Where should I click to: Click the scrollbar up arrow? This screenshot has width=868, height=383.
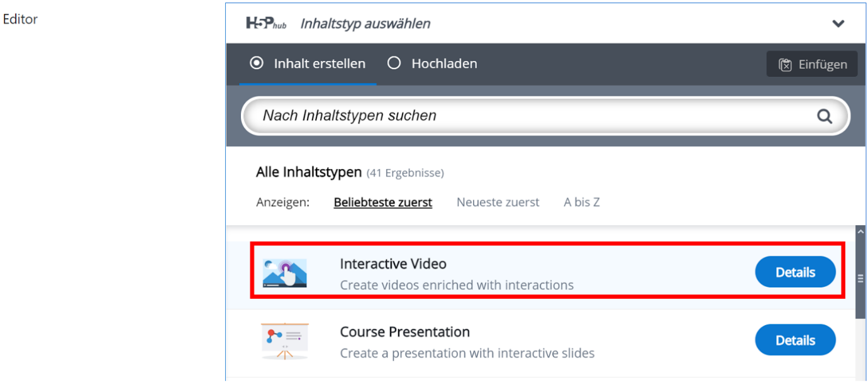860,230
